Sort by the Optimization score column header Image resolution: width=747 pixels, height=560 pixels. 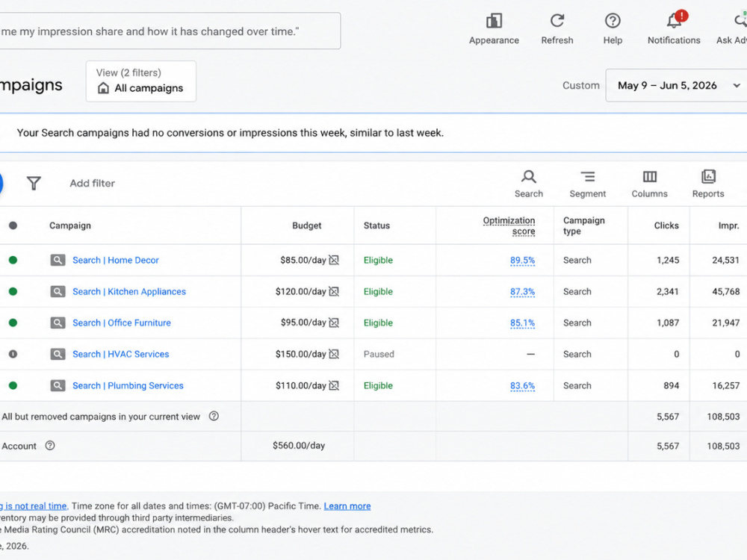click(509, 225)
